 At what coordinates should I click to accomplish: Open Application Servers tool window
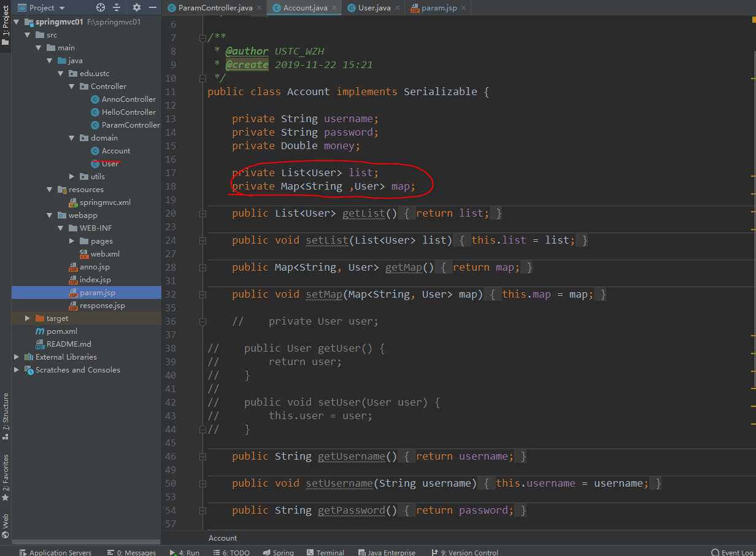55,552
